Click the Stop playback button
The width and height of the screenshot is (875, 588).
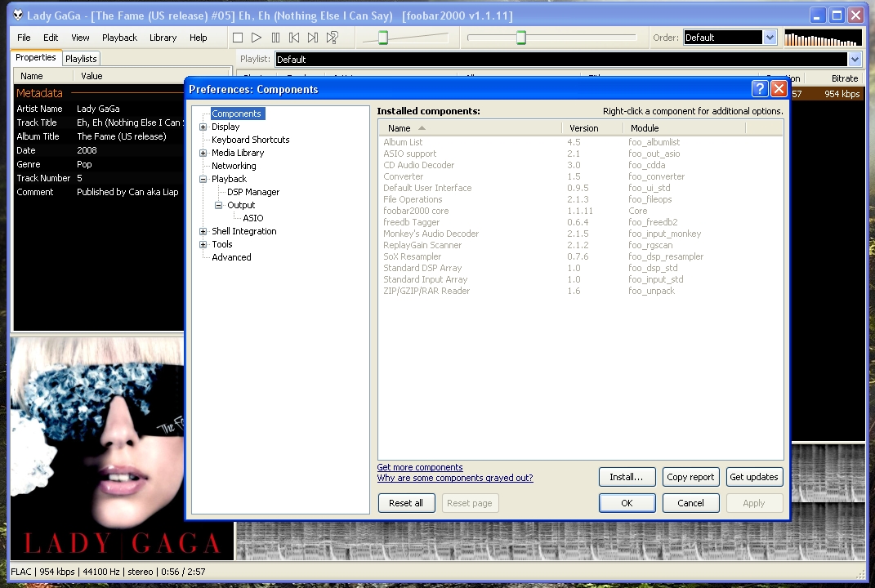point(238,38)
